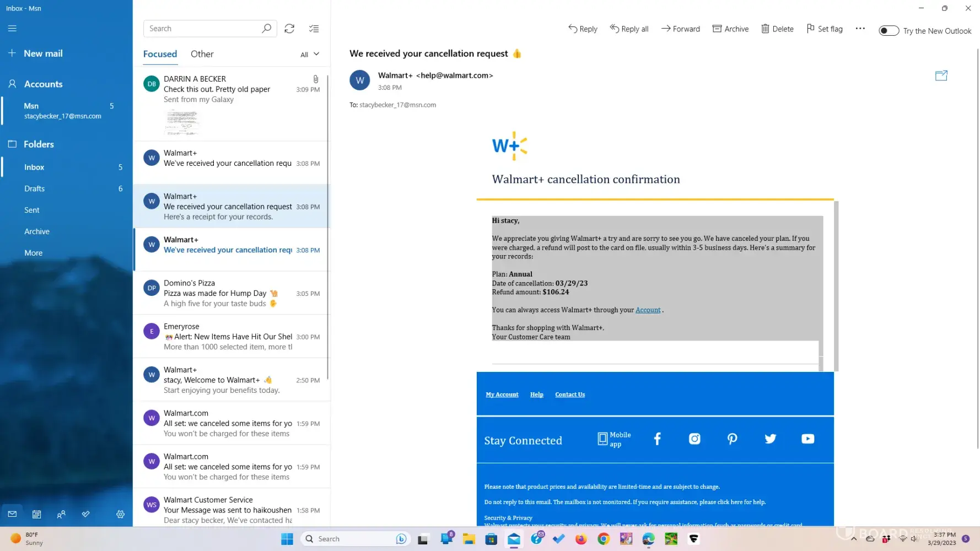Click the Account link in email body
The height and width of the screenshot is (551, 980).
(x=648, y=310)
